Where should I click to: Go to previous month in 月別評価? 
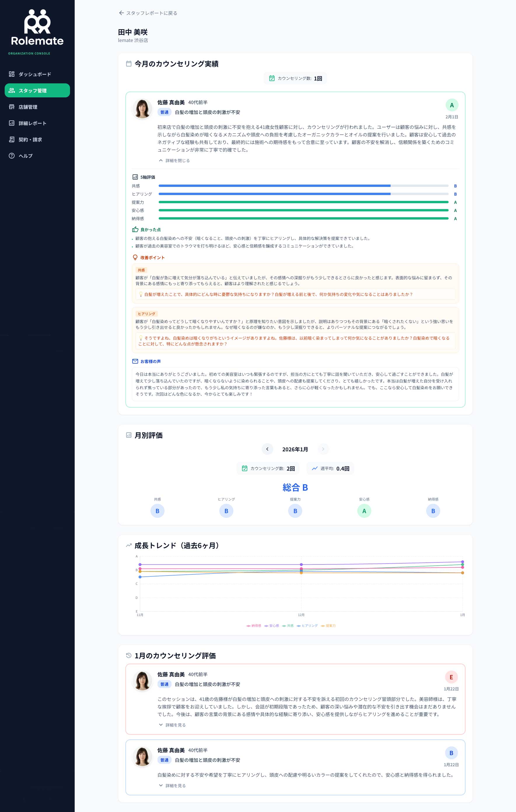[267, 449]
